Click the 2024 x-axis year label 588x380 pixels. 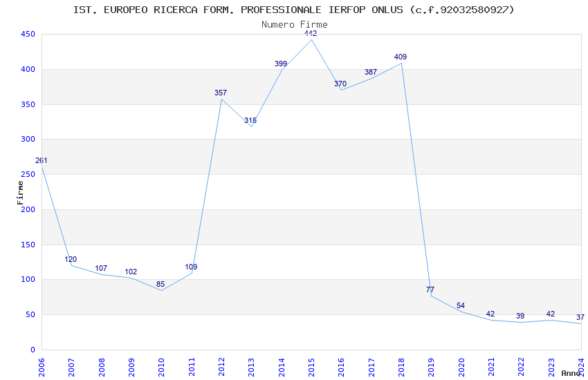coord(581,368)
